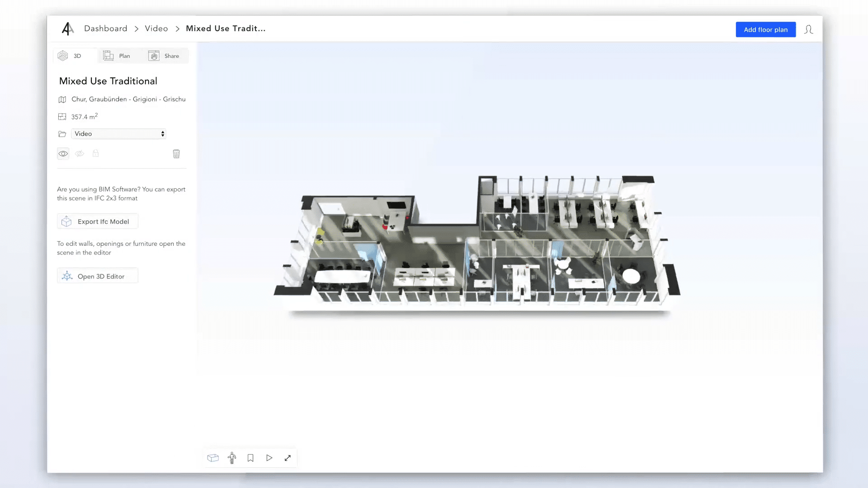Click the Export Ifc Model button
The image size is (868, 488).
pyautogui.click(x=98, y=221)
